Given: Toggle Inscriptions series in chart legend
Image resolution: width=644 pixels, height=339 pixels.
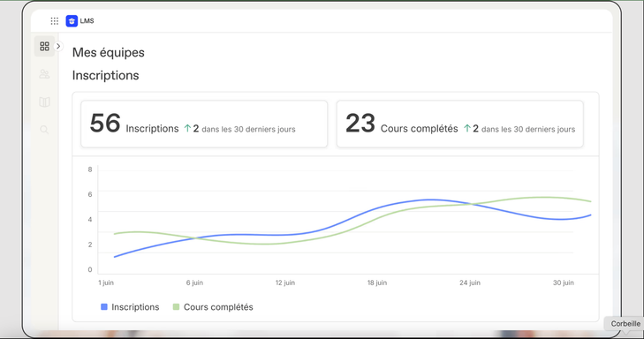Looking at the screenshot, I should (x=130, y=307).
